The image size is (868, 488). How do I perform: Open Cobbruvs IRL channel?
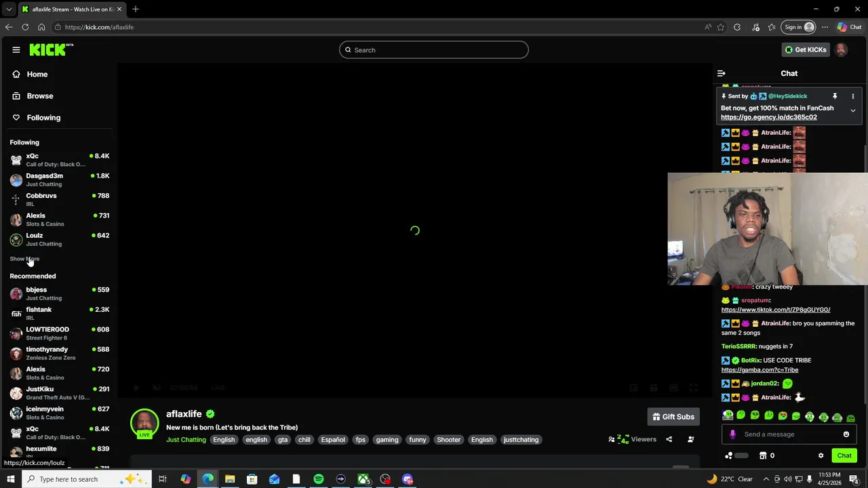tap(60, 199)
